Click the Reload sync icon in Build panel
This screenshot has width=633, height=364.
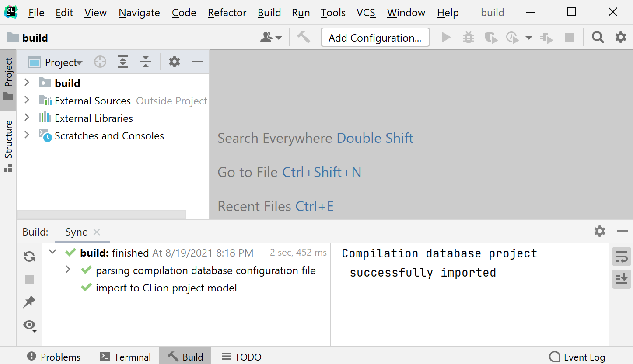29,257
